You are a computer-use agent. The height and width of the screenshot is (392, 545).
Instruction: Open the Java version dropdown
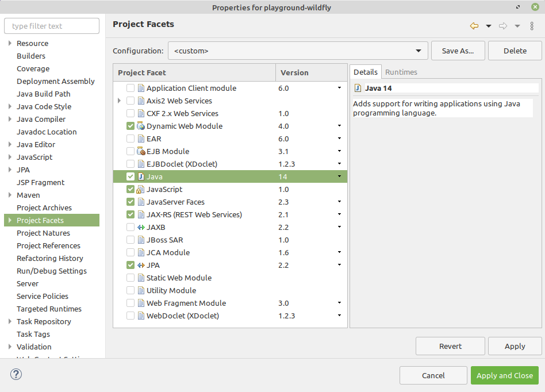pos(339,176)
